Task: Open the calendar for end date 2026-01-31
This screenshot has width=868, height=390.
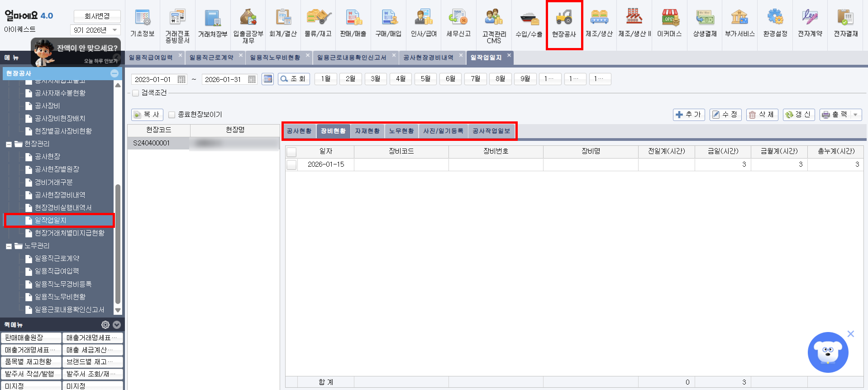Action: coord(252,79)
